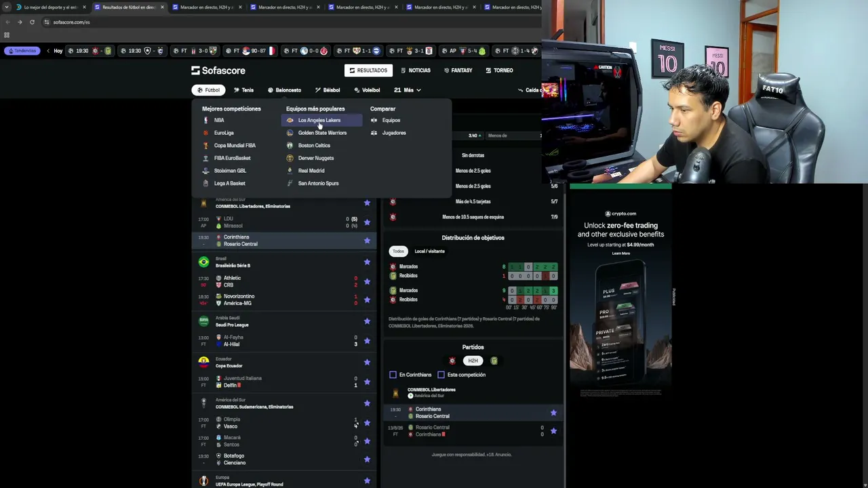Star the 13/8/25 Rosario Central H2H match
The height and width of the screenshot is (488, 868).
coord(553,431)
